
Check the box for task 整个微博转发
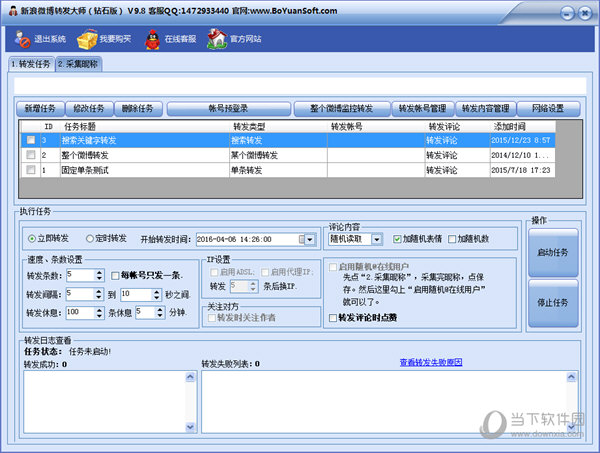[31, 155]
